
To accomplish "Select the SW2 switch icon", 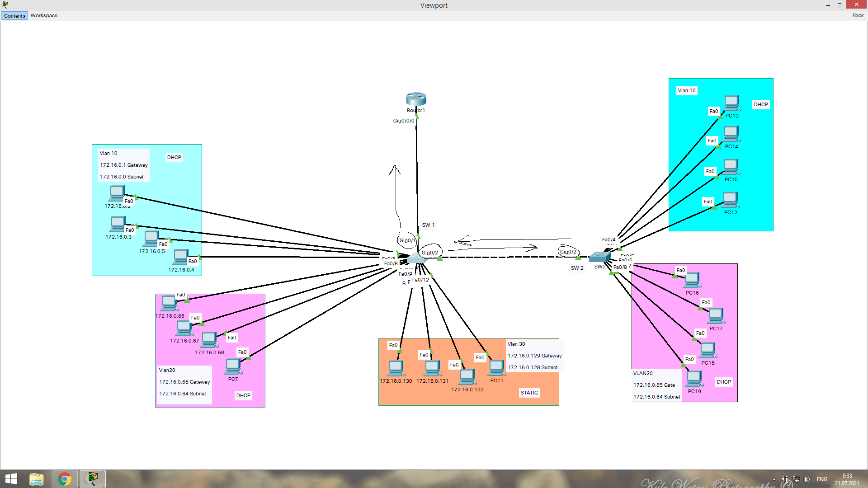I will [x=600, y=257].
